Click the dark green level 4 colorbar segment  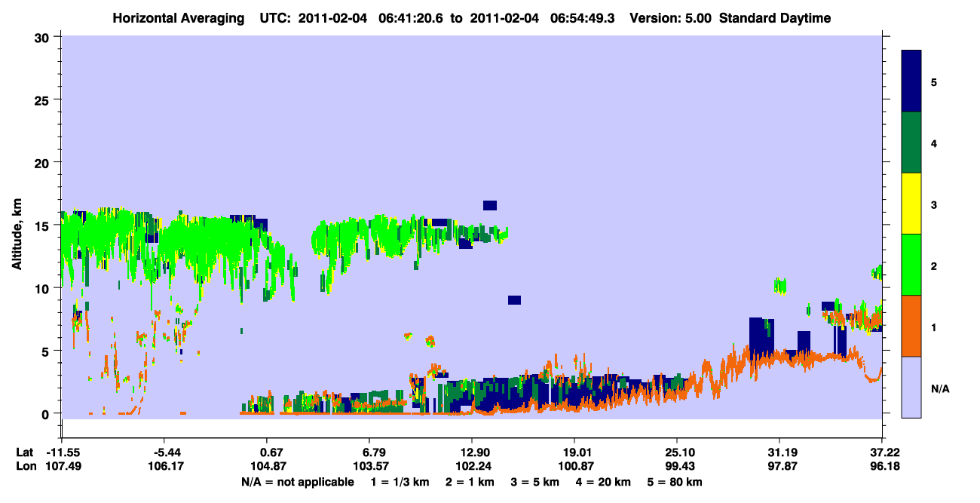tap(911, 143)
